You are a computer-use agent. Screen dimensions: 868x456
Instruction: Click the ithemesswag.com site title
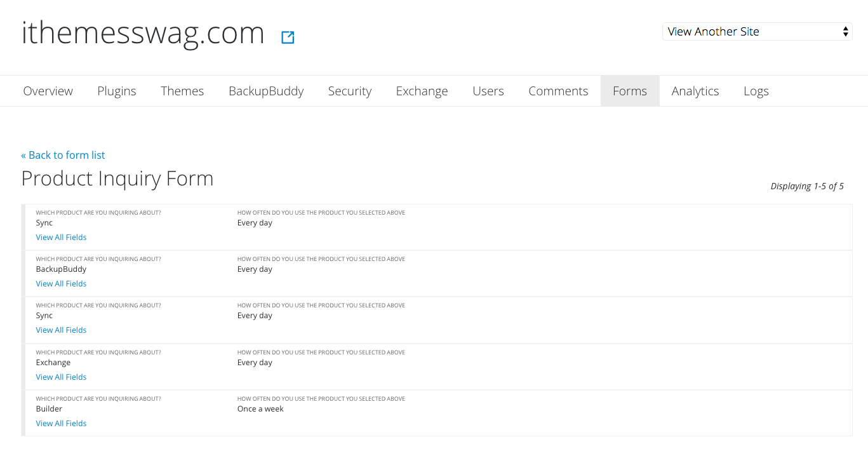coord(143,33)
